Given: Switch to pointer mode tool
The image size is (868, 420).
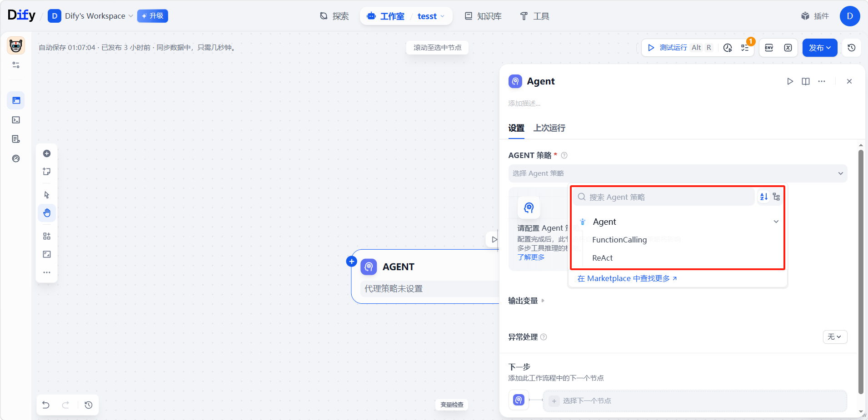Looking at the screenshot, I should click(x=47, y=195).
